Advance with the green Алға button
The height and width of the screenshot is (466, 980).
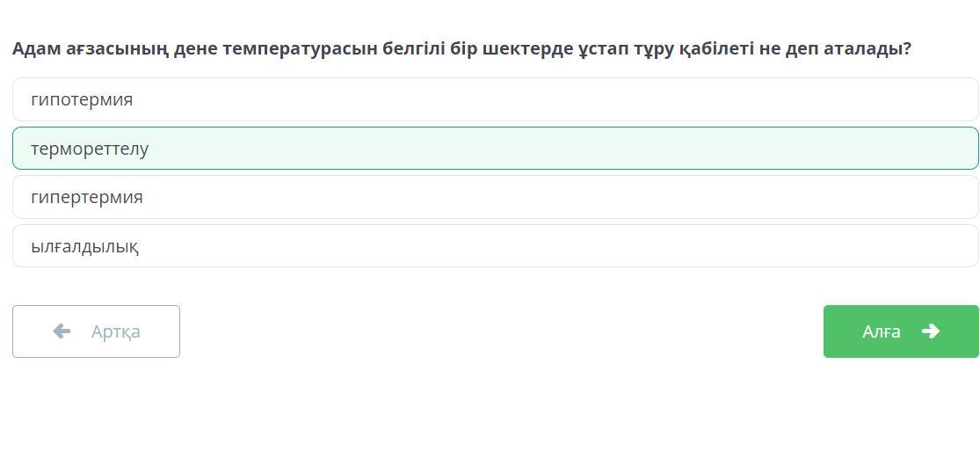click(901, 331)
